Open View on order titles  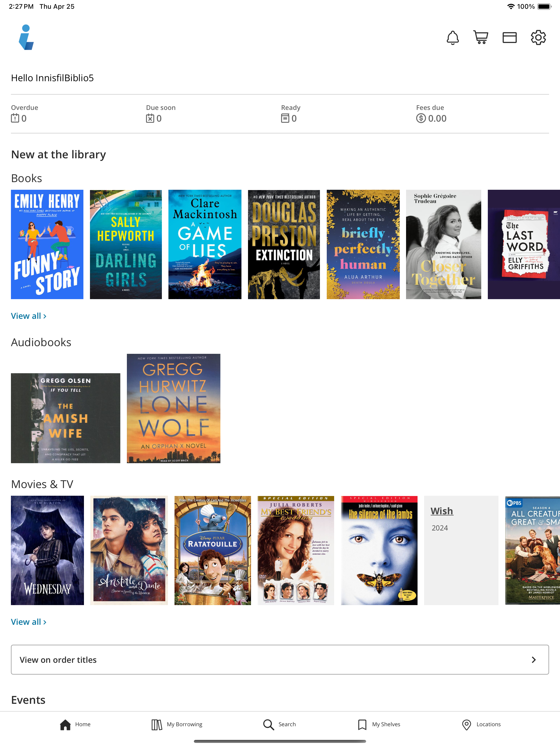(280, 660)
